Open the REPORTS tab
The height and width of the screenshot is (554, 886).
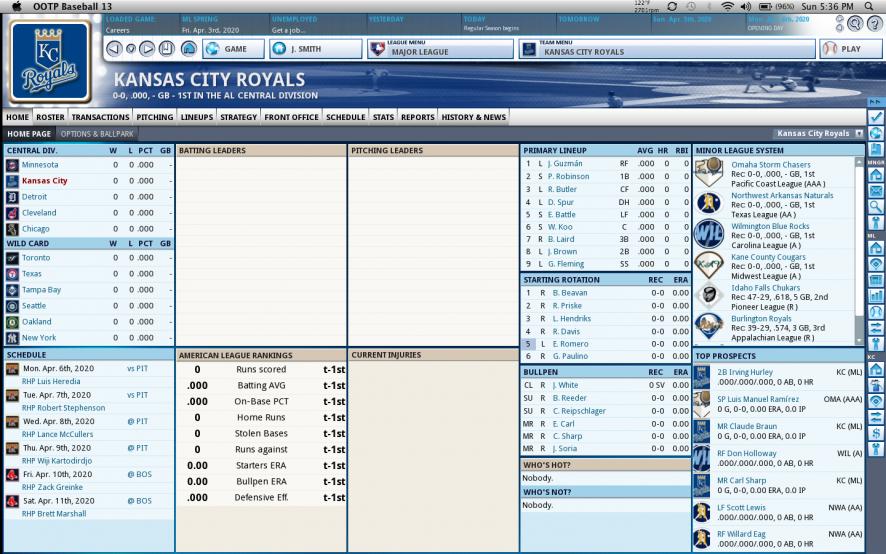[418, 117]
